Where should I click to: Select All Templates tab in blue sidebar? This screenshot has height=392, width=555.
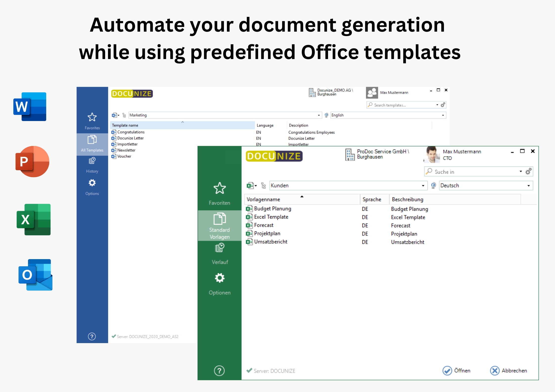(92, 143)
